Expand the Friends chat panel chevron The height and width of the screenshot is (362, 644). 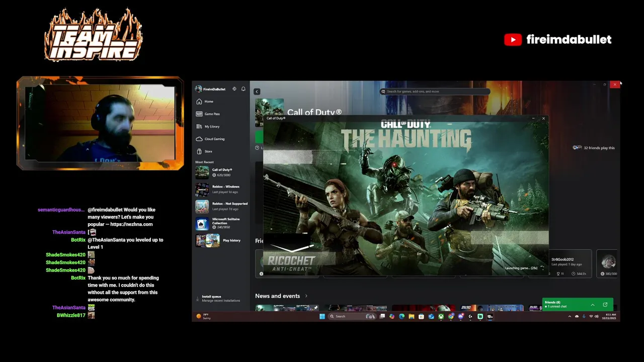(592, 305)
